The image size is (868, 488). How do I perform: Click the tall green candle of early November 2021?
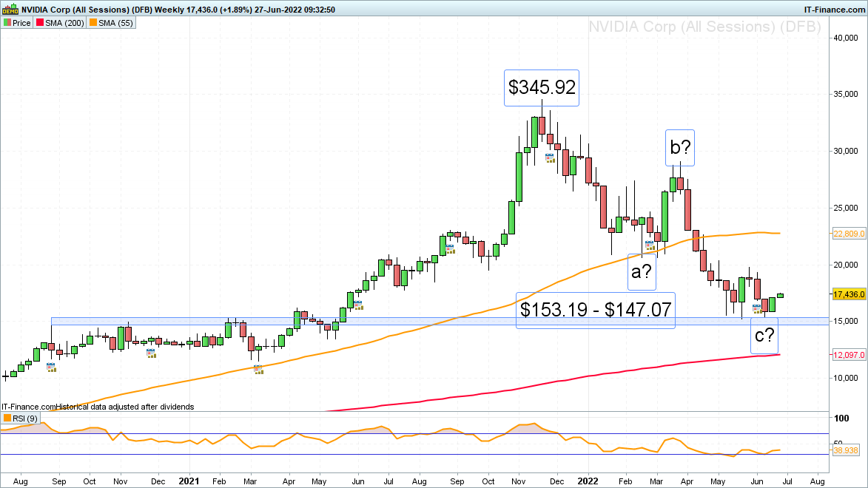click(519, 177)
